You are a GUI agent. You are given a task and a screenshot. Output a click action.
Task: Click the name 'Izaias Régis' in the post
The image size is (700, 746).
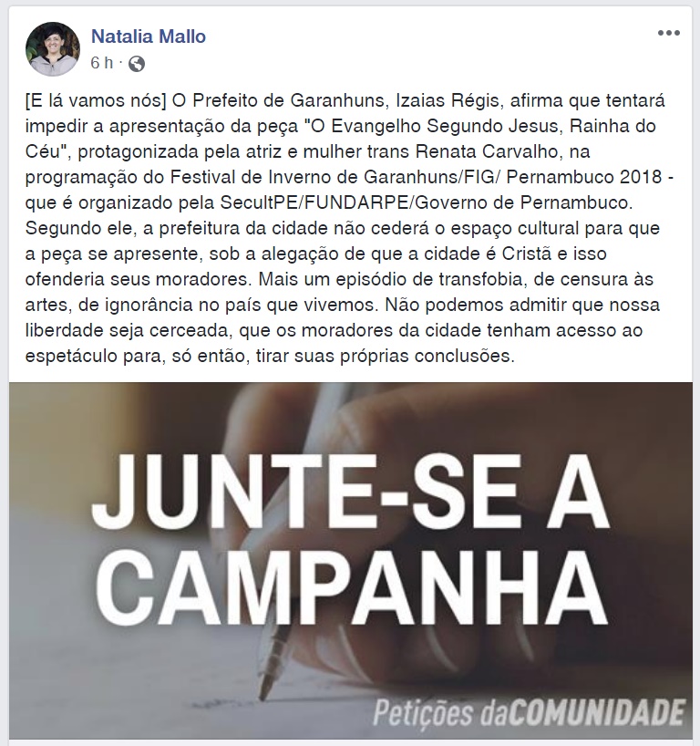(447, 101)
